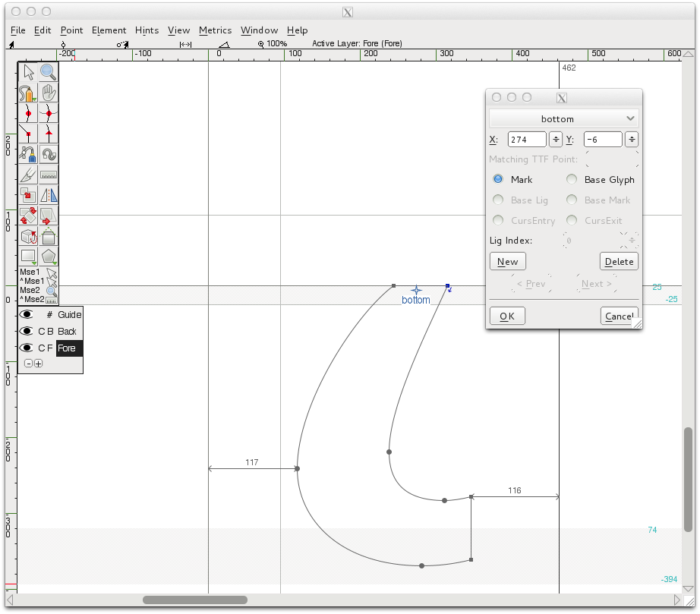
Task: Toggle visibility of the Back layer
Action: [x=28, y=331]
